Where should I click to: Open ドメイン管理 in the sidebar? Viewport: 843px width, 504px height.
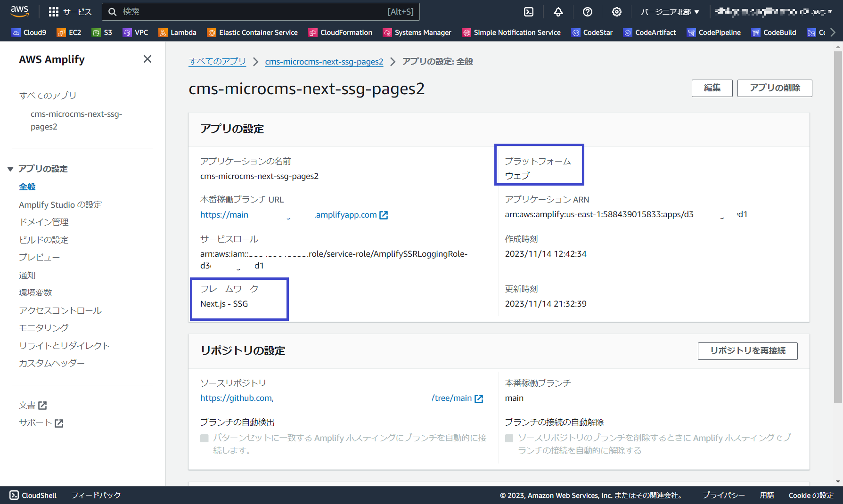pos(44,222)
